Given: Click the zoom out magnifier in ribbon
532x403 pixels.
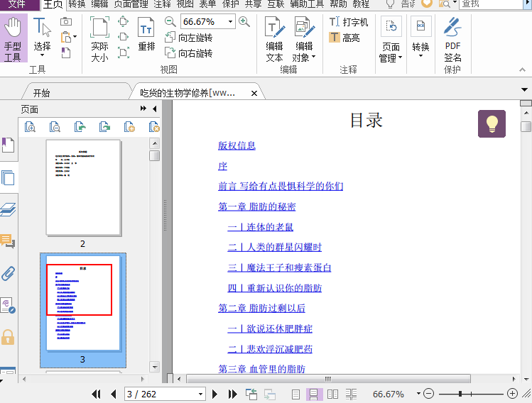Looking at the screenshot, I should (x=170, y=22).
